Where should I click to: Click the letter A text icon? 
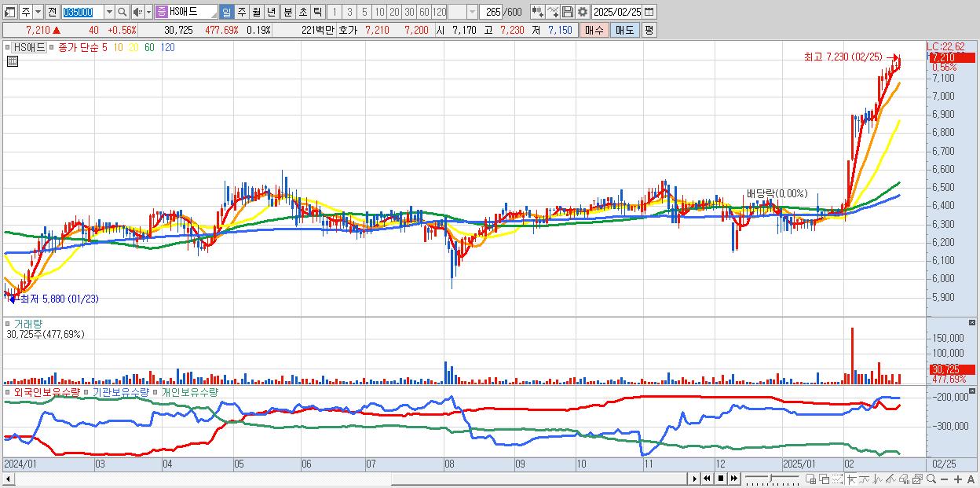click(x=971, y=479)
